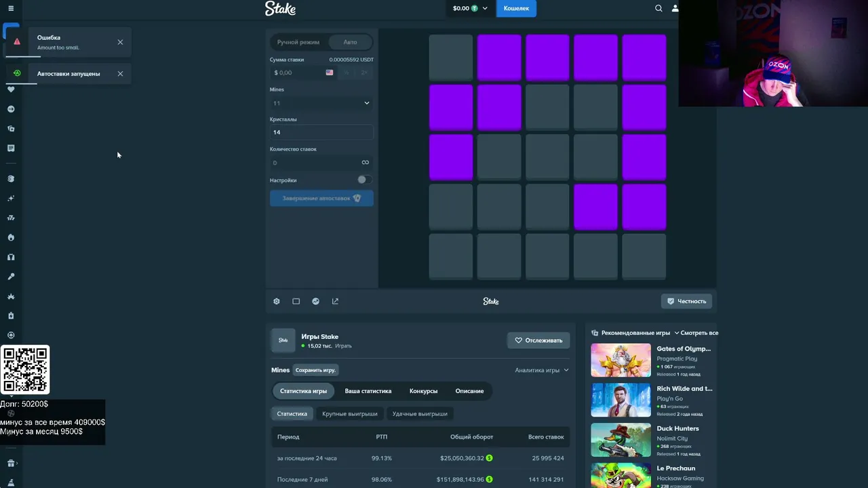Click the infinity icon in bet count

coord(366,163)
